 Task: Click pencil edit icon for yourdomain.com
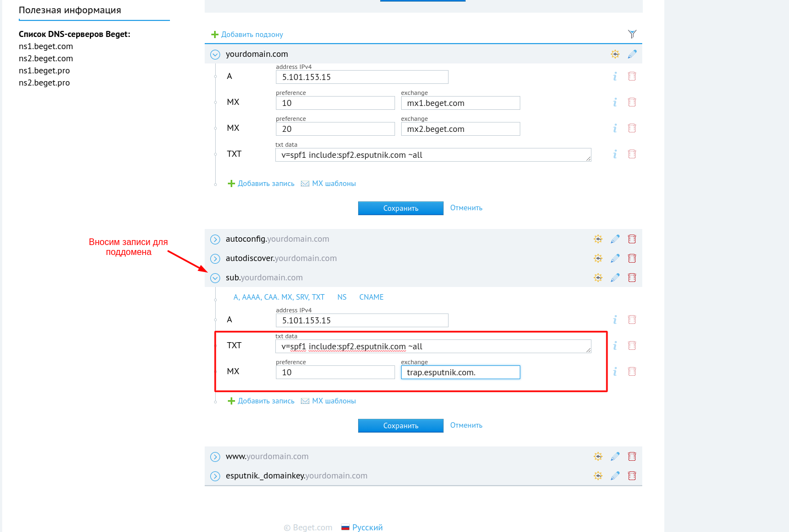pos(632,54)
